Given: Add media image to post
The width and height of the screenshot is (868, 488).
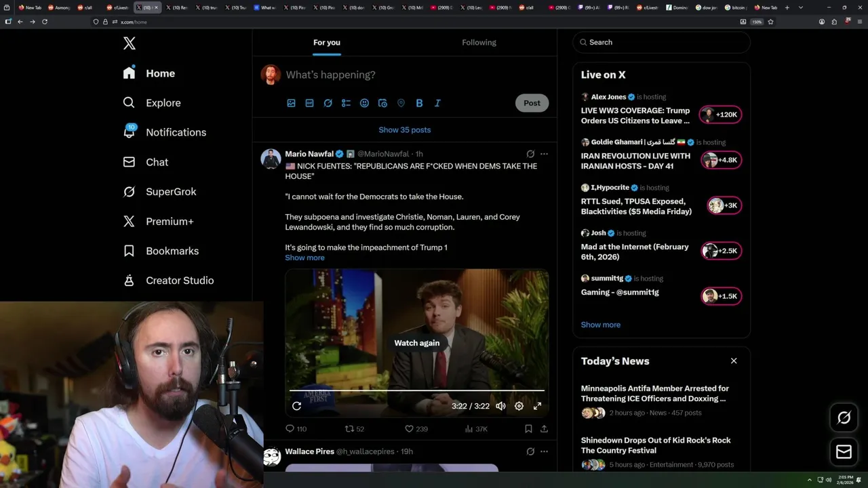Looking at the screenshot, I should pyautogui.click(x=291, y=103).
